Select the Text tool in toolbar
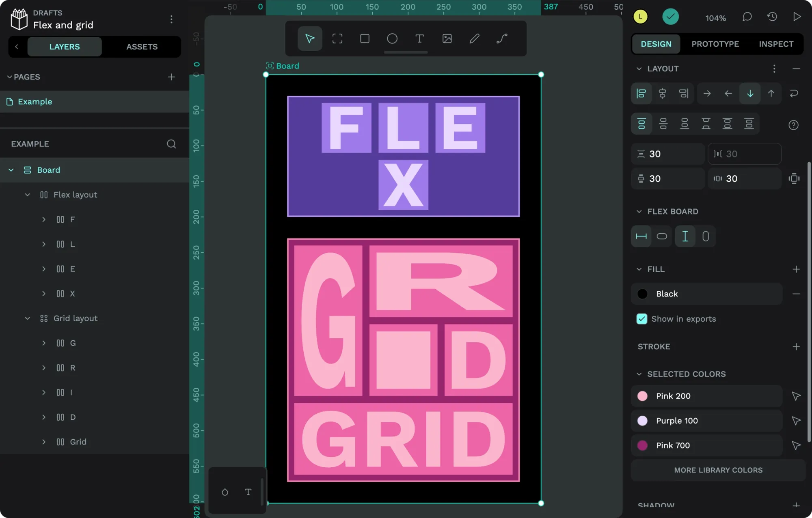Viewport: 812px width, 518px height. pos(419,39)
